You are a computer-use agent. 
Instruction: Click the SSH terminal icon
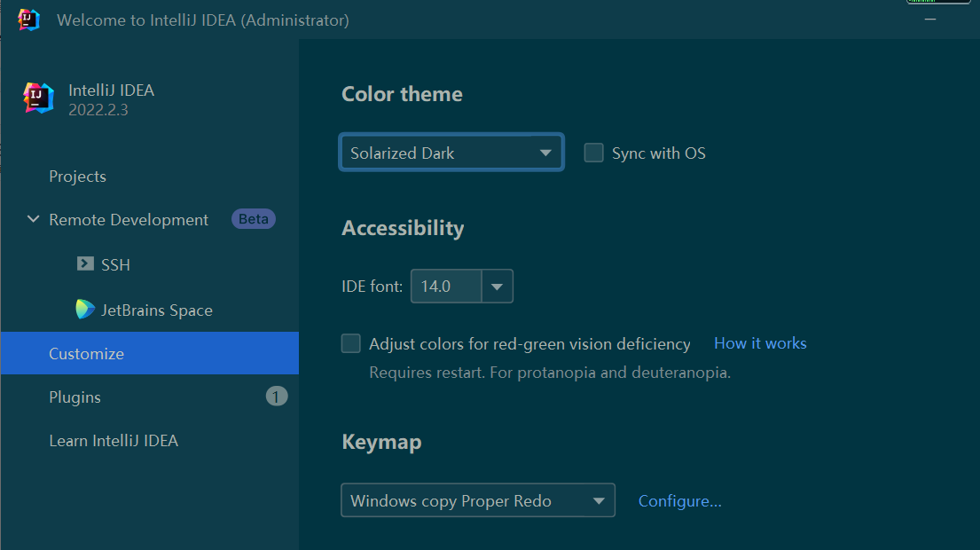pyautogui.click(x=85, y=263)
